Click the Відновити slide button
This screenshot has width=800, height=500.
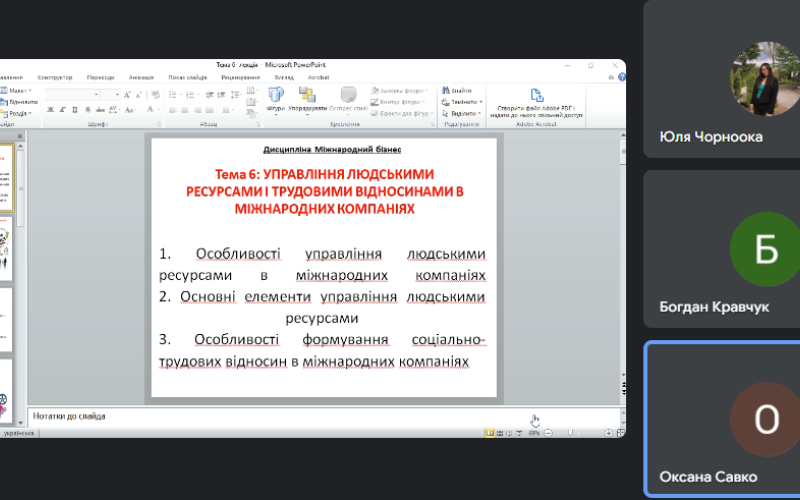coord(19,102)
